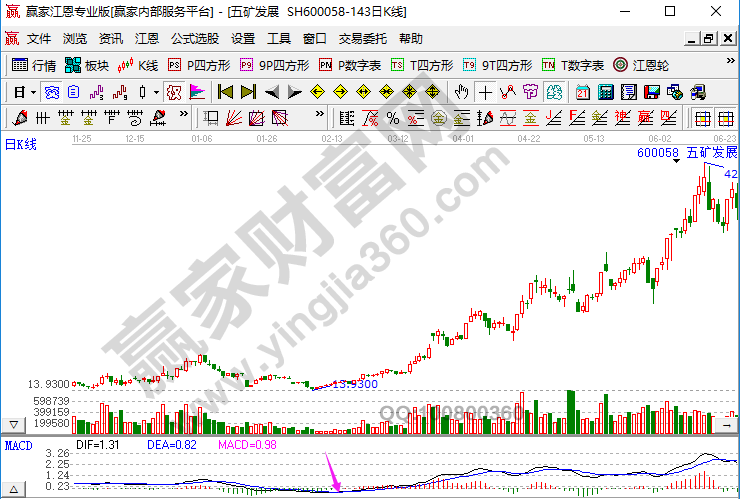
Task: Toggle the dark red 权 button
Action: pyautogui.click(x=174, y=92)
